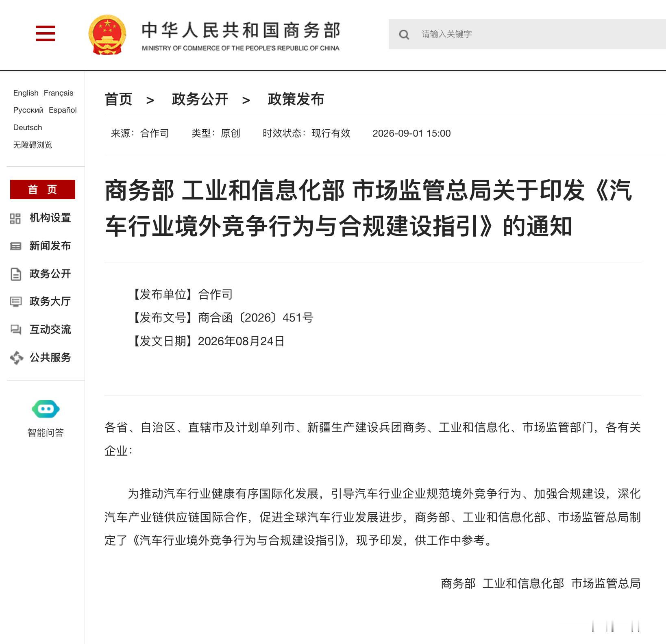Switch language to Deutsch
This screenshot has height=644, width=666.
point(28,127)
